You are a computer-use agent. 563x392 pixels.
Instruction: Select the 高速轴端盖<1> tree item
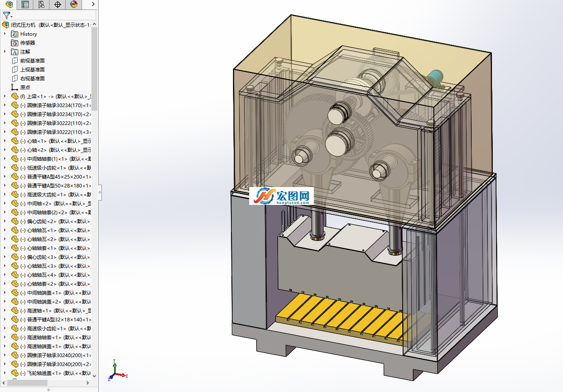(56, 347)
